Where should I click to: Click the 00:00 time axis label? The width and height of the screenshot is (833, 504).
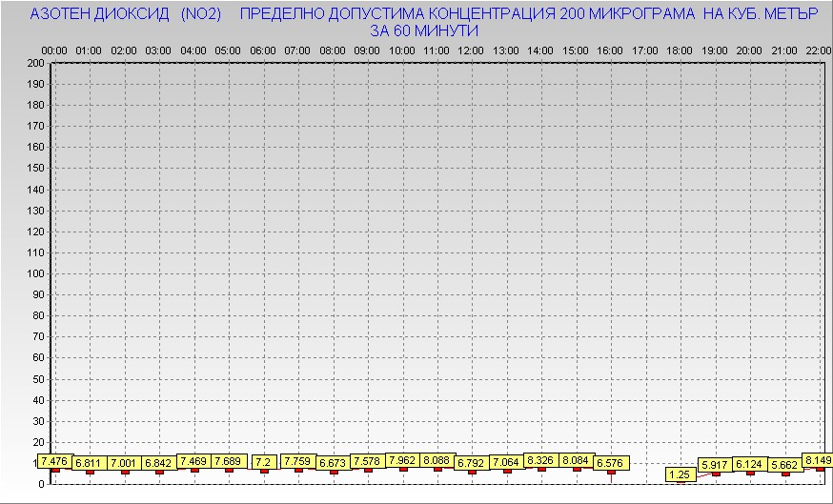click(54, 51)
